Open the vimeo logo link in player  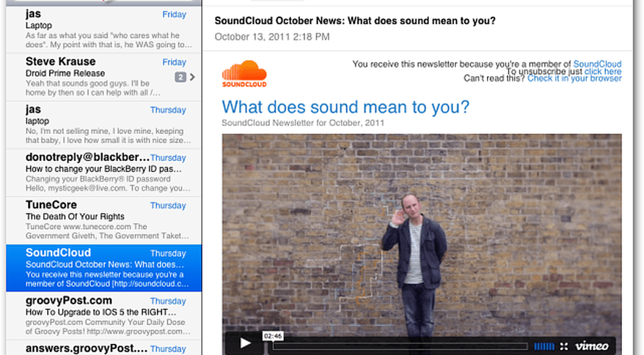point(591,346)
